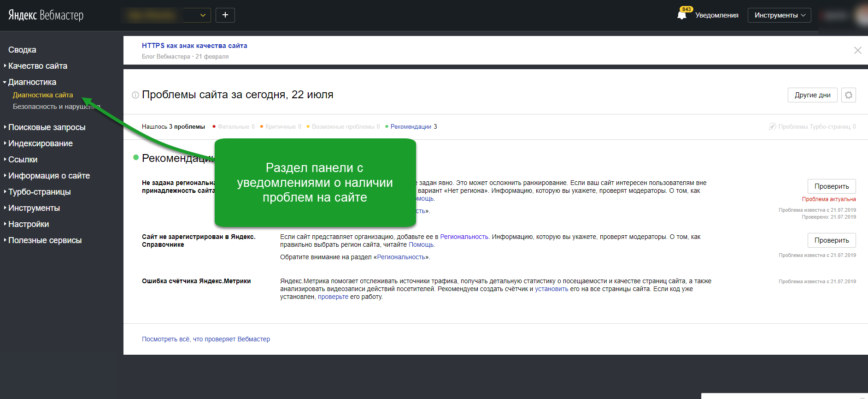Screen dimensions: 868x399
Task: Click the Яндекс Вебмастер logo
Action: tap(46, 15)
